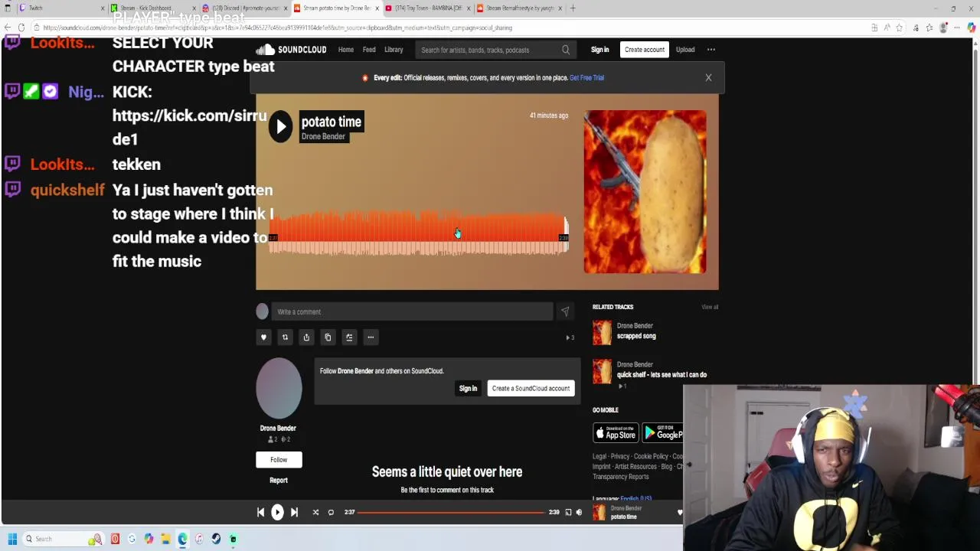The image size is (980, 551).
Task: Click Drone Bender artist name under title
Action: (x=323, y=137)
